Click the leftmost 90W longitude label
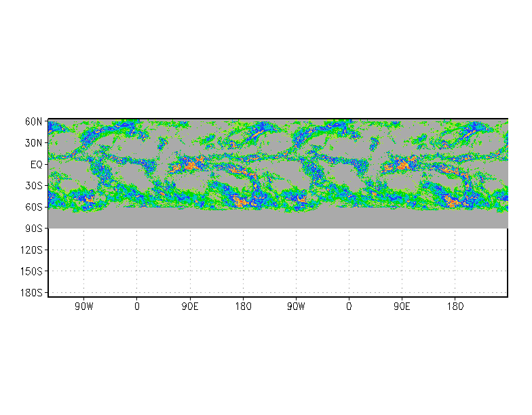 click(x=84, y=307)
